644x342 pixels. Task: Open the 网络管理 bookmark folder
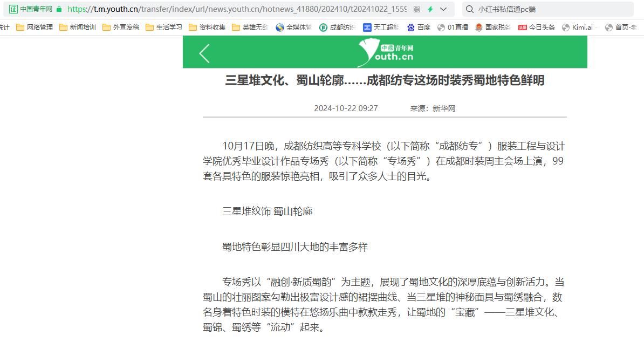click(35, 28)
